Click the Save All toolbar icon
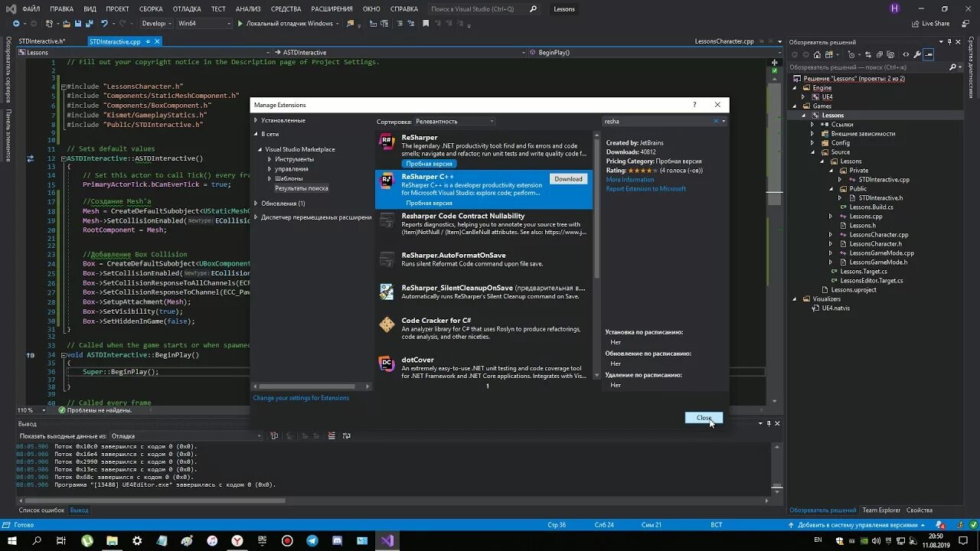Viewport: 980px width, 551px height. coord(90,24)
